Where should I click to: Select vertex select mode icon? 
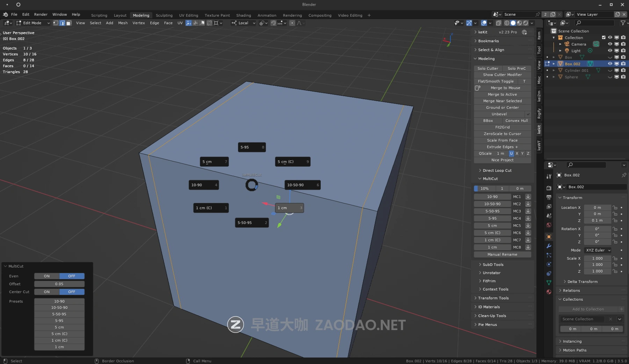click(56, 23)
